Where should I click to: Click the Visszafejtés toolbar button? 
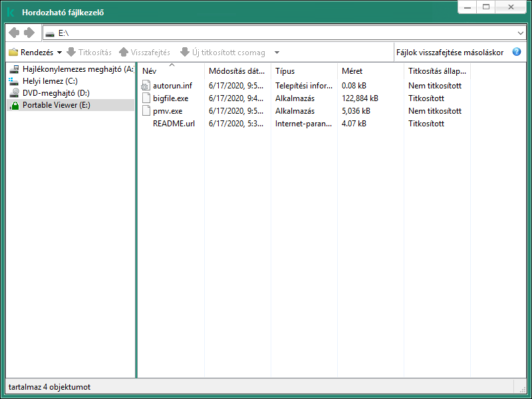144,52
